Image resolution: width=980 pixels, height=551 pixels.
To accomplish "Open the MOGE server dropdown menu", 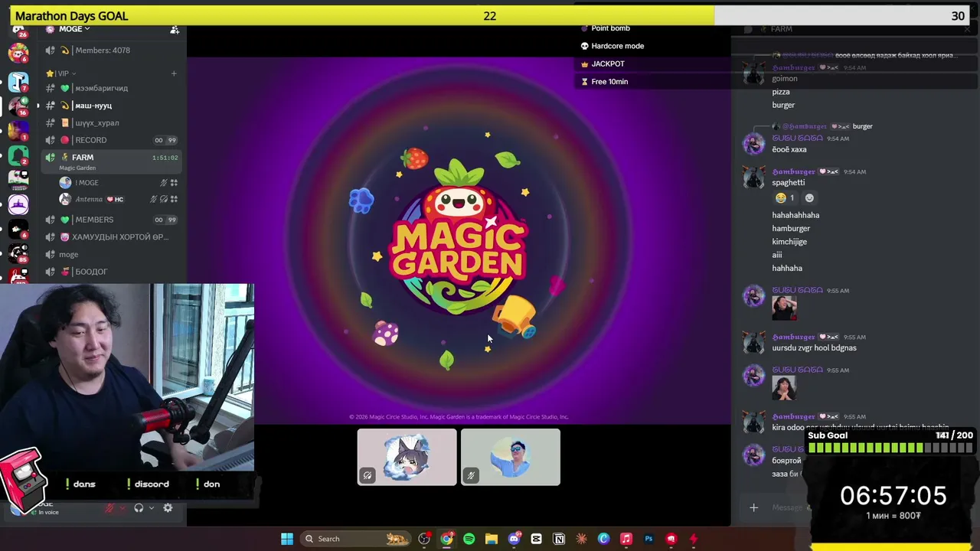I will tap(74, 29).
